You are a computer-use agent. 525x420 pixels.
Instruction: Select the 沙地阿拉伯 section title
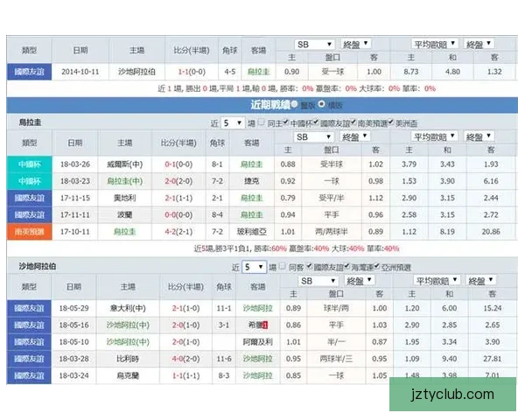click(x=38, y=267)
